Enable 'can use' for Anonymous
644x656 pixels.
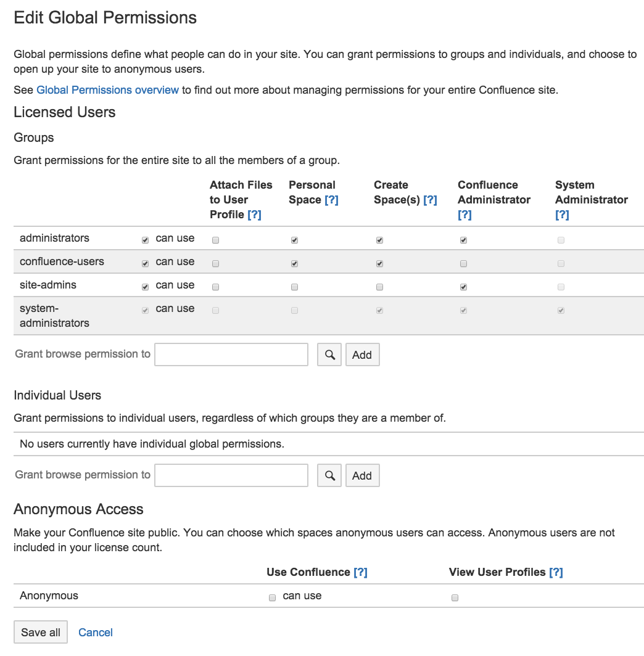[273, 598]
